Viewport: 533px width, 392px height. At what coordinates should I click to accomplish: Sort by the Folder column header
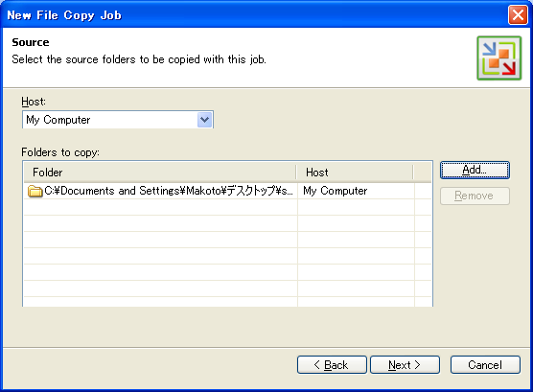160,173
